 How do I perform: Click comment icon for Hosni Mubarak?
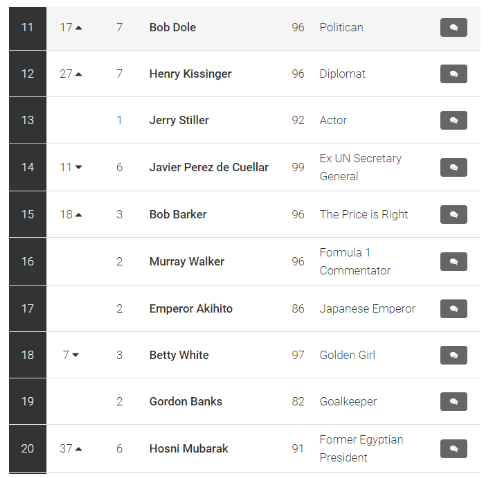453,449
